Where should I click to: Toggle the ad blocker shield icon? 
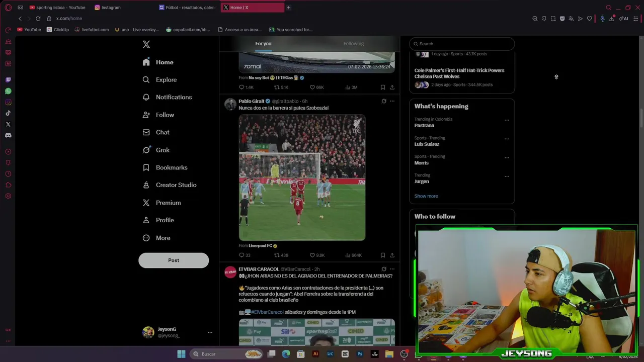(x=562, y=19)
